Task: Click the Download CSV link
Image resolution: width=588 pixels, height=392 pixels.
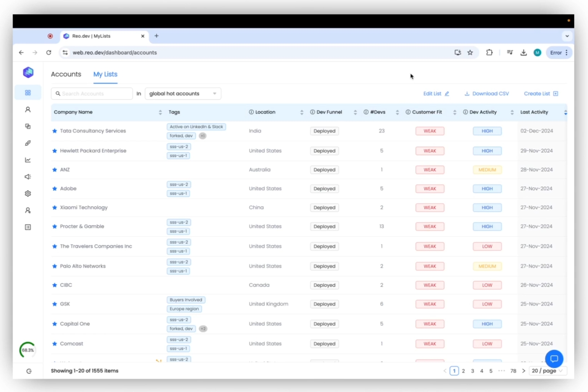Action: [487, 94]
